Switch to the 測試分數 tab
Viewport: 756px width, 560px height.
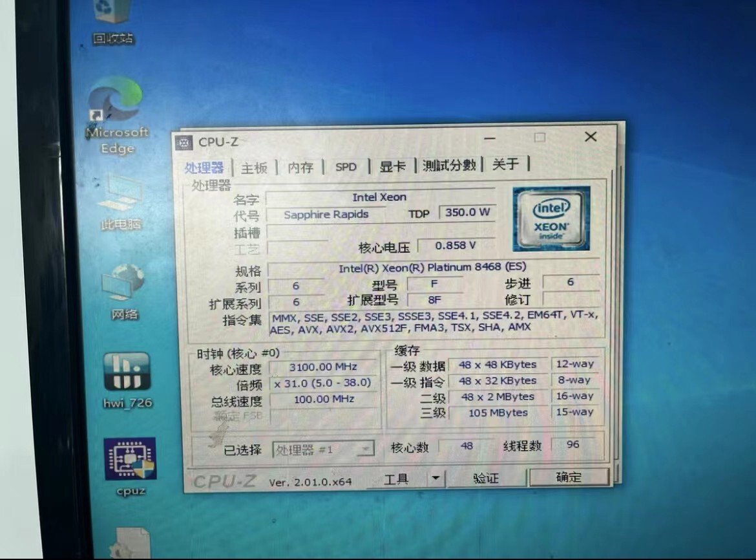449,165
